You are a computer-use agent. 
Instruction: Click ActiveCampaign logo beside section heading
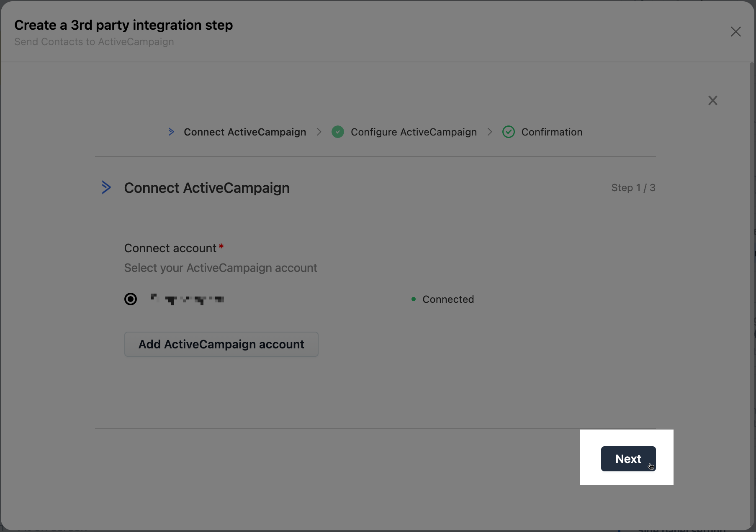[x=106, y=187]
